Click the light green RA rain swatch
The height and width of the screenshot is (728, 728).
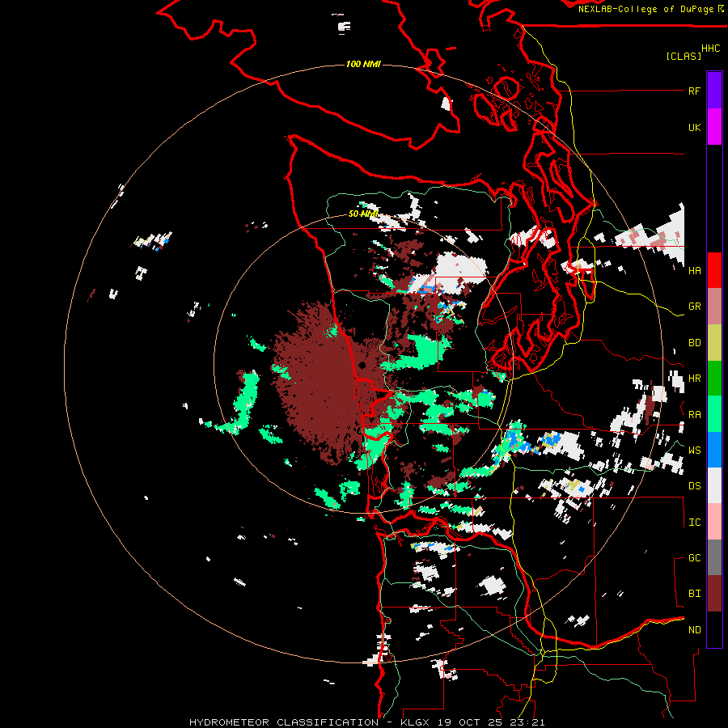(x=714, y=414)
